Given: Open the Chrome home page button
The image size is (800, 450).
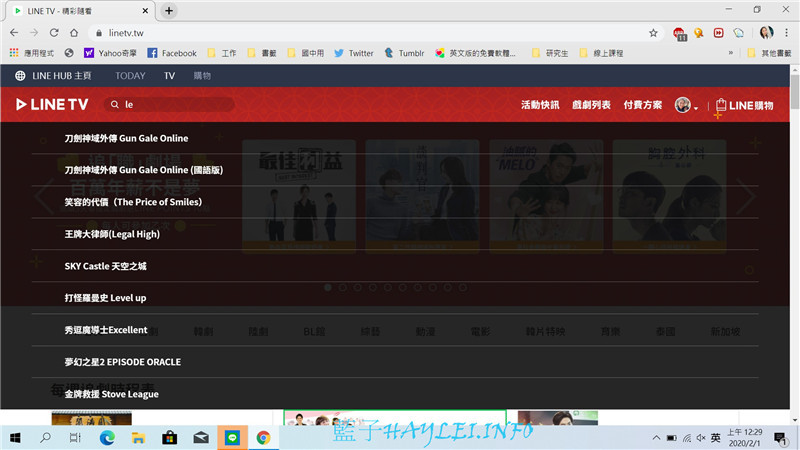Looking at the screenshot, I should 74,33.
